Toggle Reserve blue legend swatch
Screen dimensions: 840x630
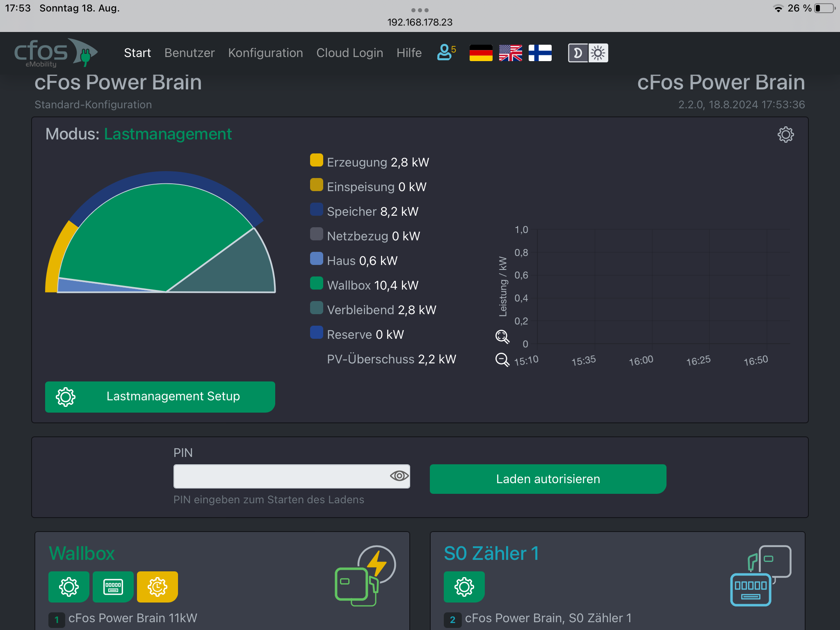click(x=317, y=333)
